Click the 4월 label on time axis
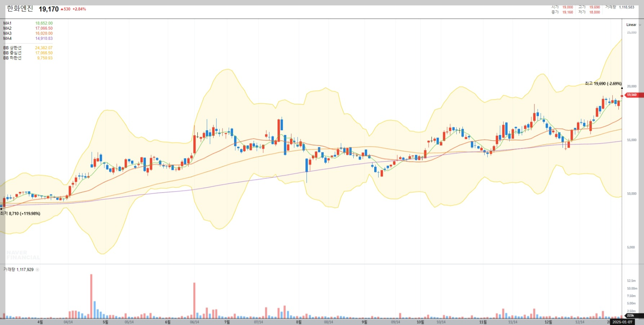The width and height of the screenshot is (644, 325). [x=40, y=322]
